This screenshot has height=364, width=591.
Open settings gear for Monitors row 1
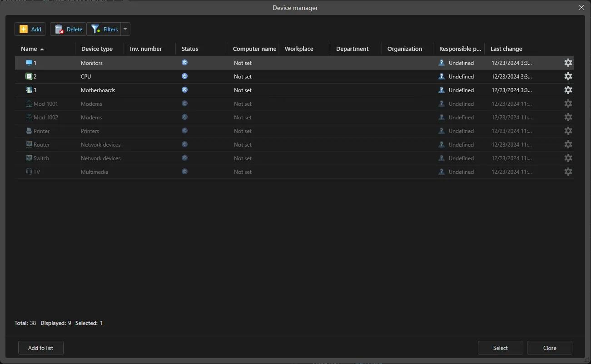click(568, 63)
